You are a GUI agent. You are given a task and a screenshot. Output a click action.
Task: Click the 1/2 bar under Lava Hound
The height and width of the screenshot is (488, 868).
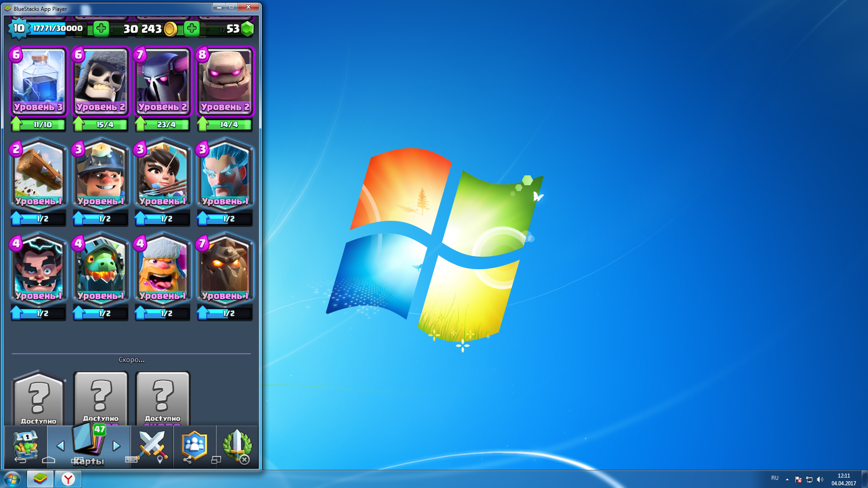(x=225, y=313)
